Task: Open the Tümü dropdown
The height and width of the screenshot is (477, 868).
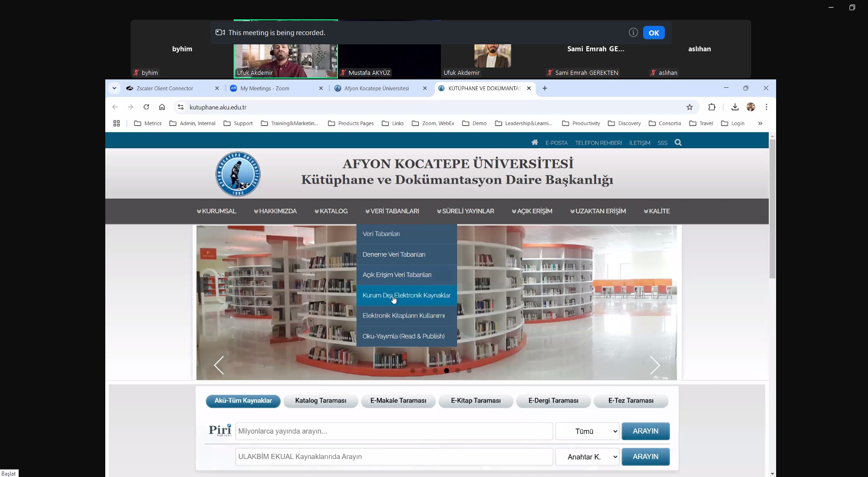Action: 587,431
